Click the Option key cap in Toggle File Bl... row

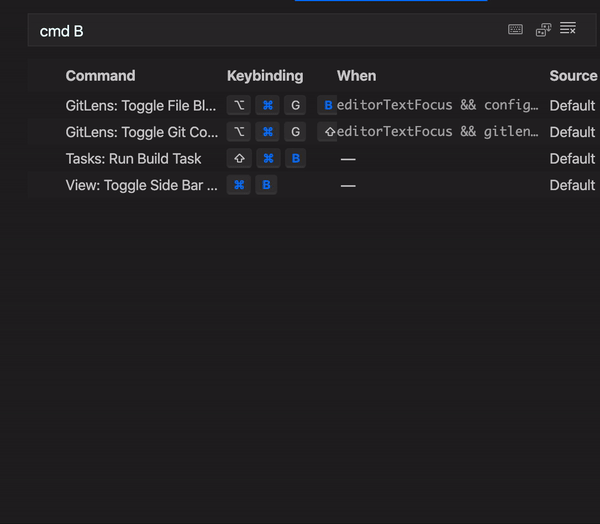click(239, 105)
